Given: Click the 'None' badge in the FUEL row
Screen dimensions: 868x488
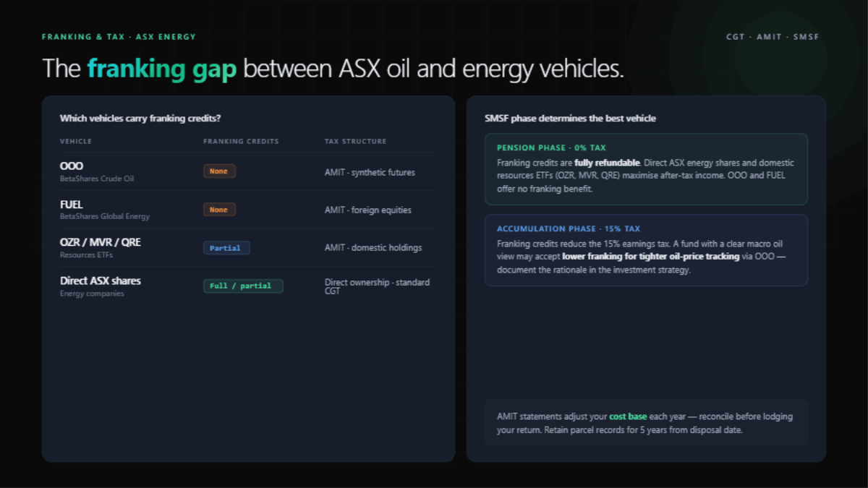Looking at the screenshot, I should (219, 210).
